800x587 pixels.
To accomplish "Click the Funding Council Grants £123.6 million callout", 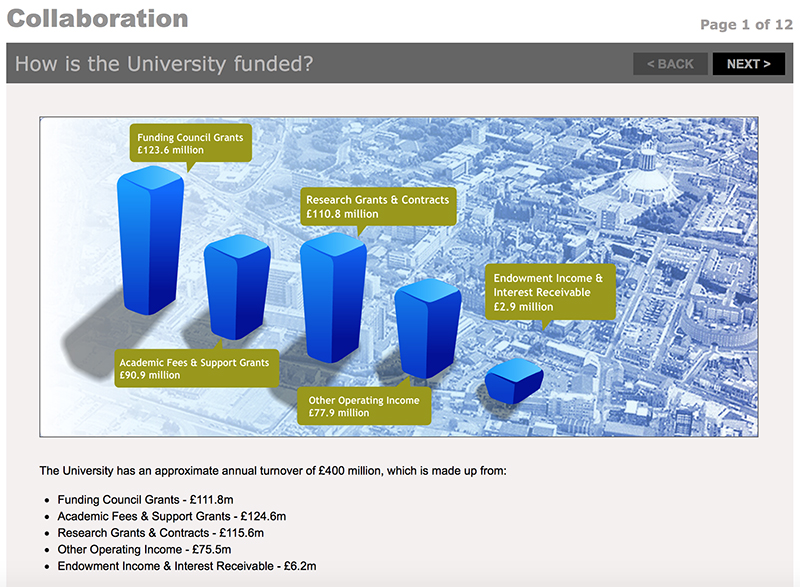I will (190, 143).
